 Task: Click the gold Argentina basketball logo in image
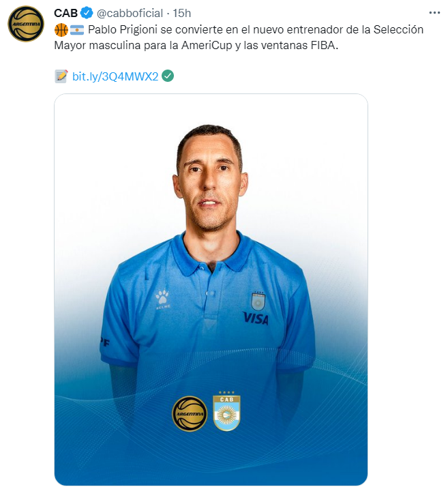click(x=190, y=413)
